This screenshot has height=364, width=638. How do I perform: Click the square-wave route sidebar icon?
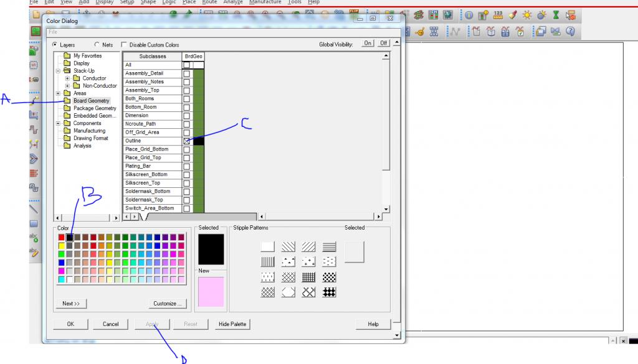click(34, 129)
